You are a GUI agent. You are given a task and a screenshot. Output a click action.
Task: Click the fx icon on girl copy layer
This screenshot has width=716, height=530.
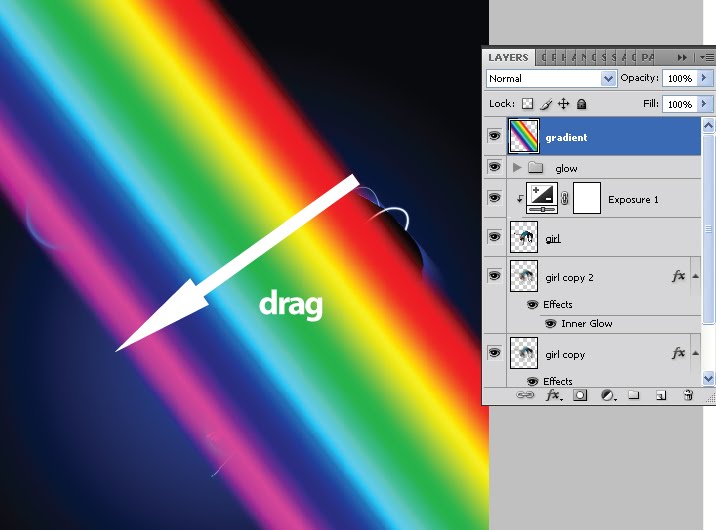click(x=679, y=352)
